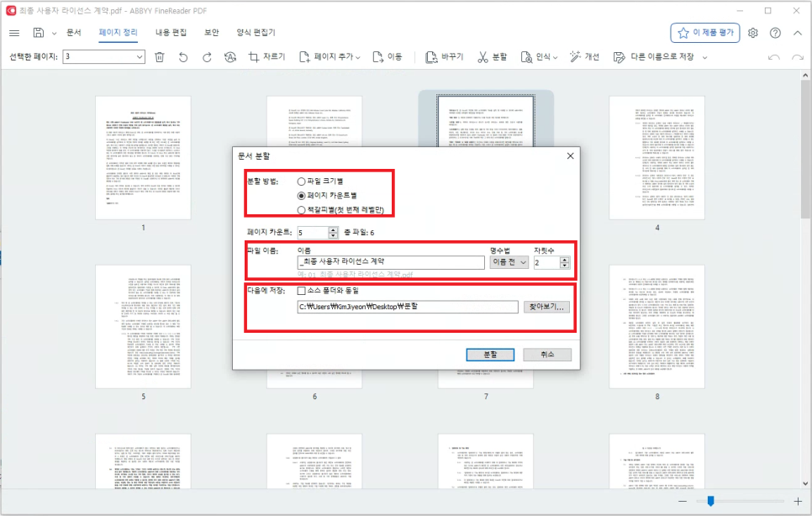
Task: Select page 4 thumbnail
Action: coord(656,157)
